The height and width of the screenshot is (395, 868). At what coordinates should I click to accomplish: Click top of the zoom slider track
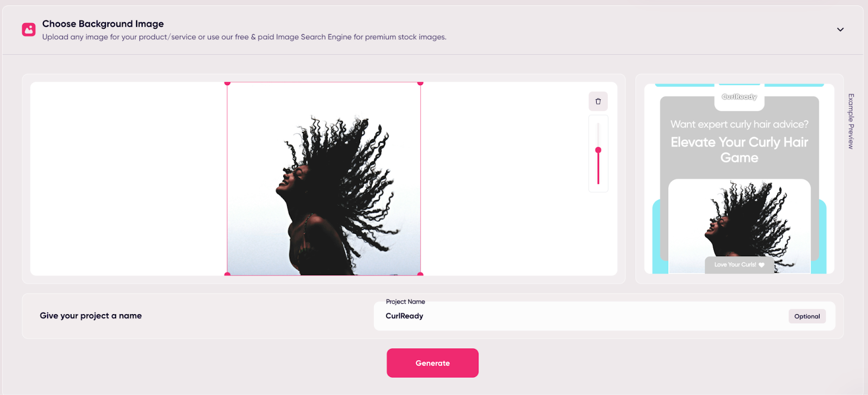[598, 125]
